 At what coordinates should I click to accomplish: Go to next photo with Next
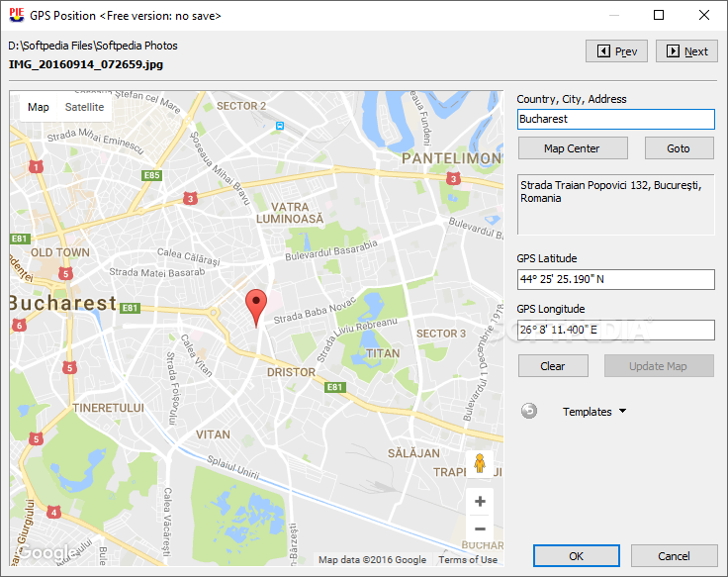click(x=686, y=51)
